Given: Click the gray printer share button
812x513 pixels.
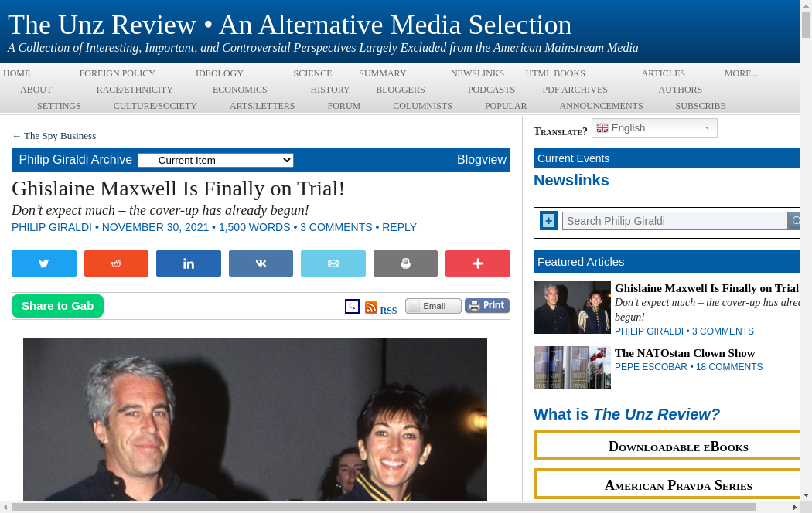Looking at the screenshot, I should tap(405, 263).
